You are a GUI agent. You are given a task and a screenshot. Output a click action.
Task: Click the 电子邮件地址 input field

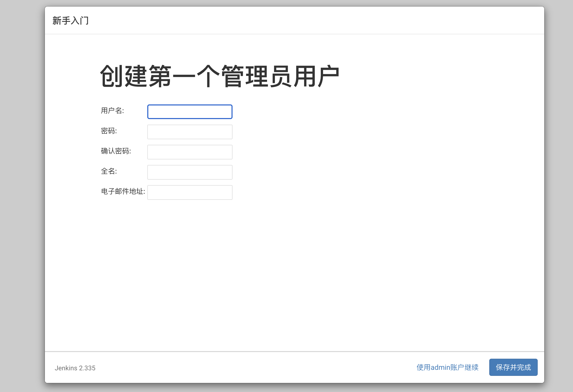(x=190, y=192)
